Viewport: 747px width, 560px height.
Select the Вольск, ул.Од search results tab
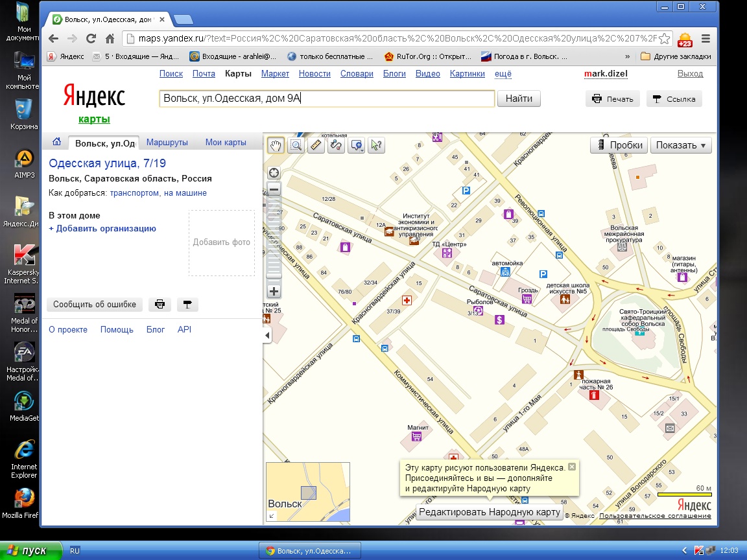(x=104, y=143)
